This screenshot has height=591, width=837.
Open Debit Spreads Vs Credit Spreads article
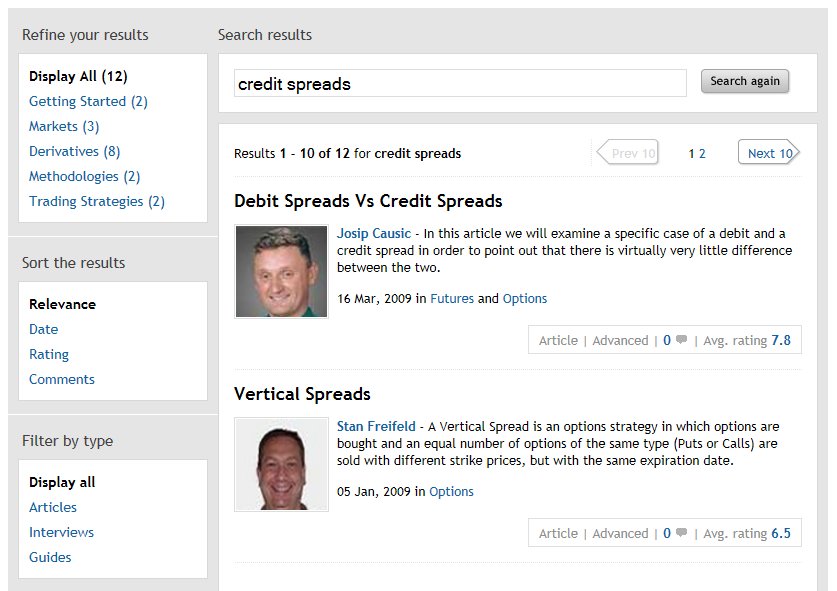pos(368,201)
